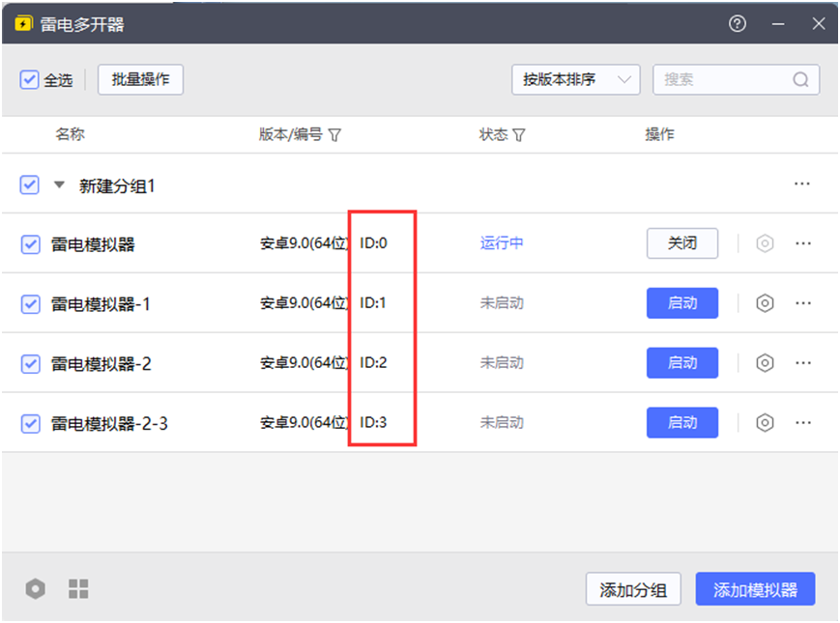Switch to grid view layout icon

tap(78, 588)
